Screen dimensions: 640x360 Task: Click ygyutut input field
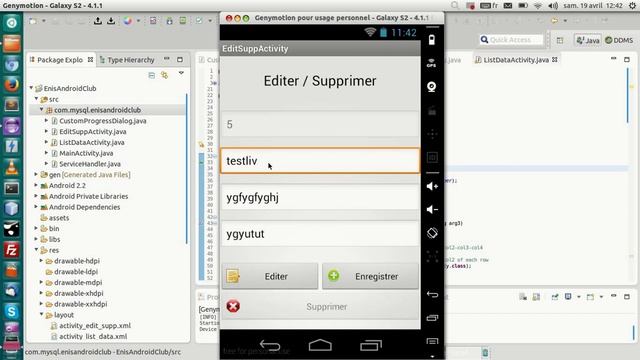[320, 234]
